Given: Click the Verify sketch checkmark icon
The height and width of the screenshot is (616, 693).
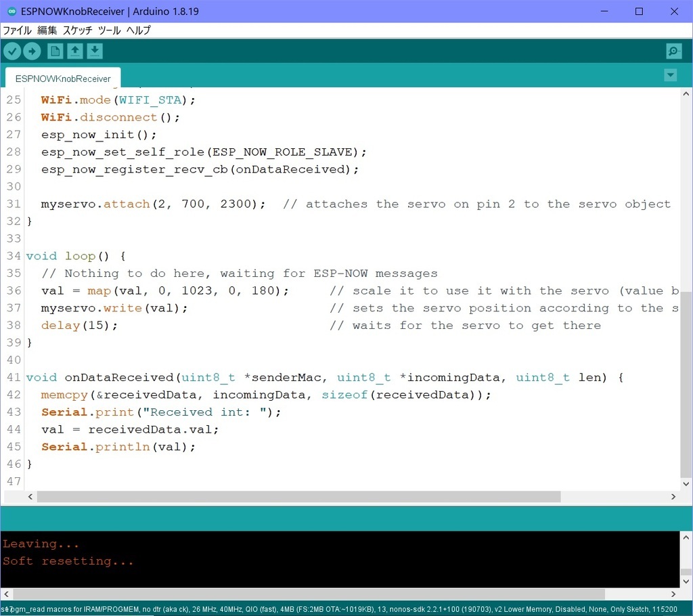Looking at the screenshot, I should [x=12, y=51].
